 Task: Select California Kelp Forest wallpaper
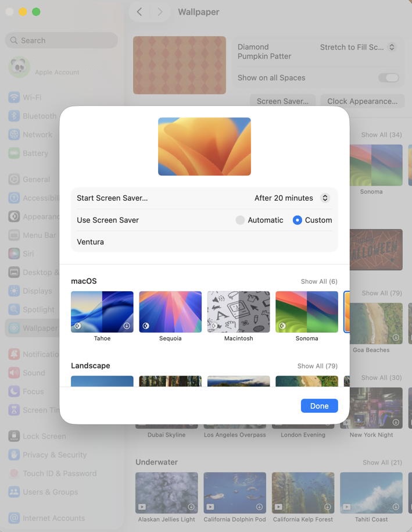pos(303,492)
